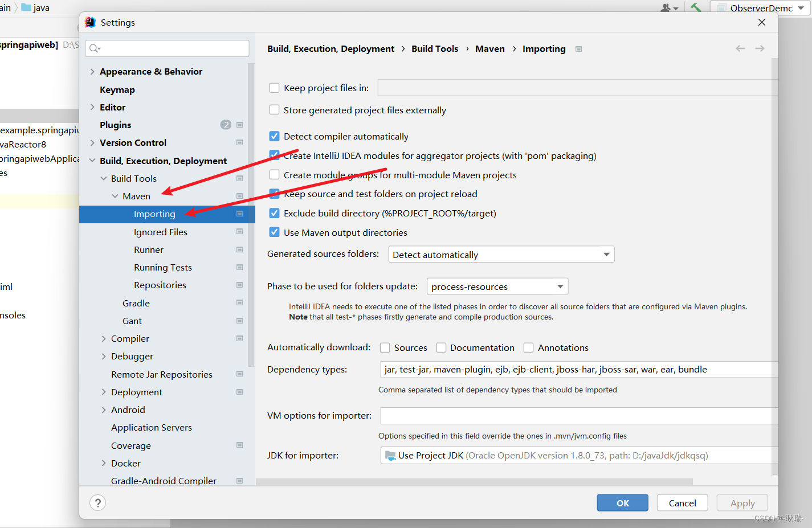Open Generated sources folders dropdown
This screenshot has height=528, width=812.
(501, 255)
